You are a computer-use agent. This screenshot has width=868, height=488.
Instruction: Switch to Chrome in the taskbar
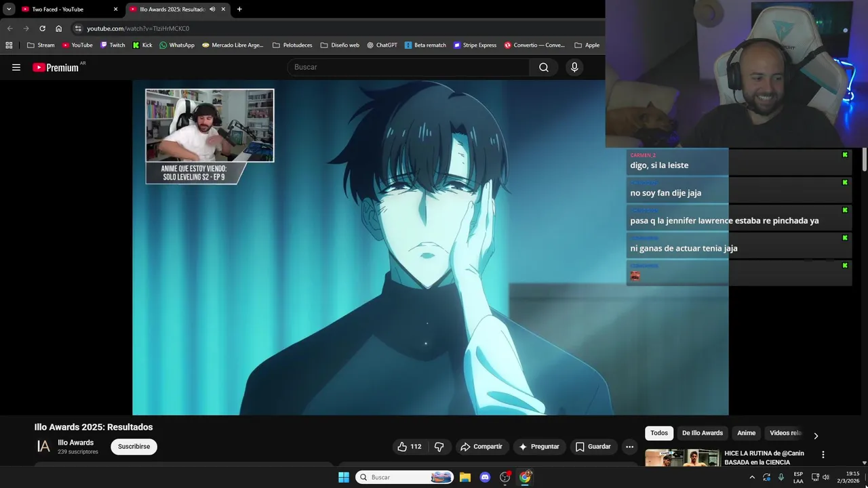[525, 477]
